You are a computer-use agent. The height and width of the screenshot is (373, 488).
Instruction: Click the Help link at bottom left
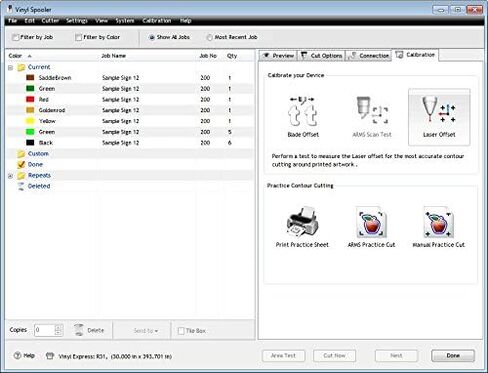pos(29,356)
